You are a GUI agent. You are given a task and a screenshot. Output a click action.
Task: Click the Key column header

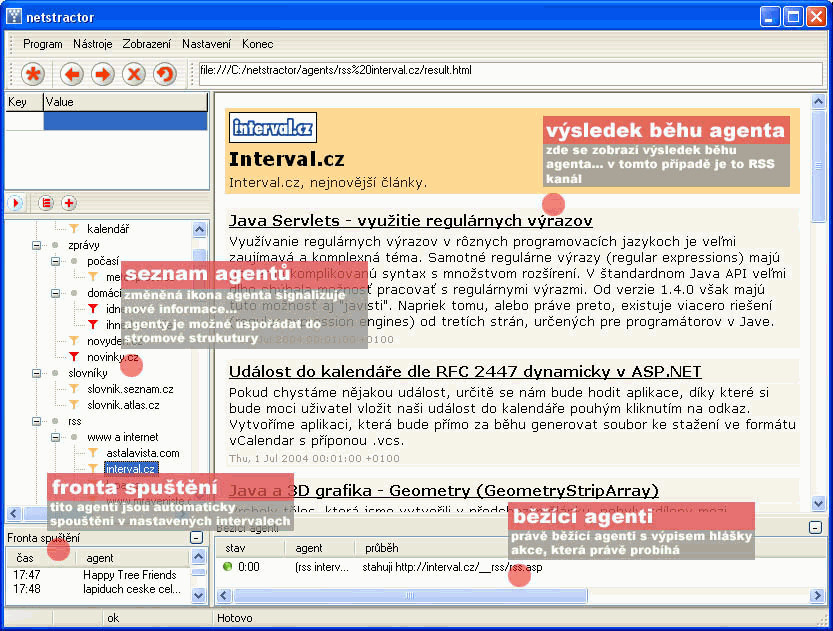pos(24,102)
